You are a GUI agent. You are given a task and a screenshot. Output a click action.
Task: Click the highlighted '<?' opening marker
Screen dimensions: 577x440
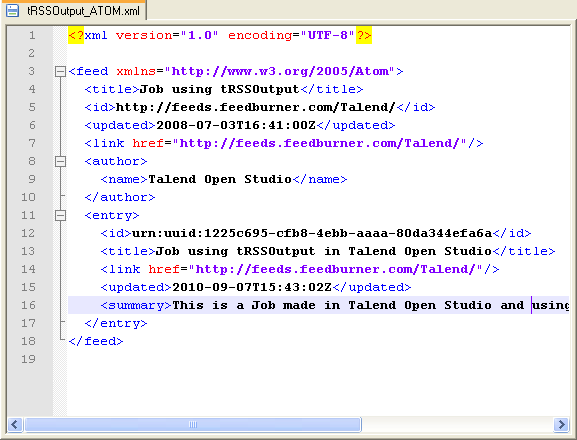tap(76, 35)
